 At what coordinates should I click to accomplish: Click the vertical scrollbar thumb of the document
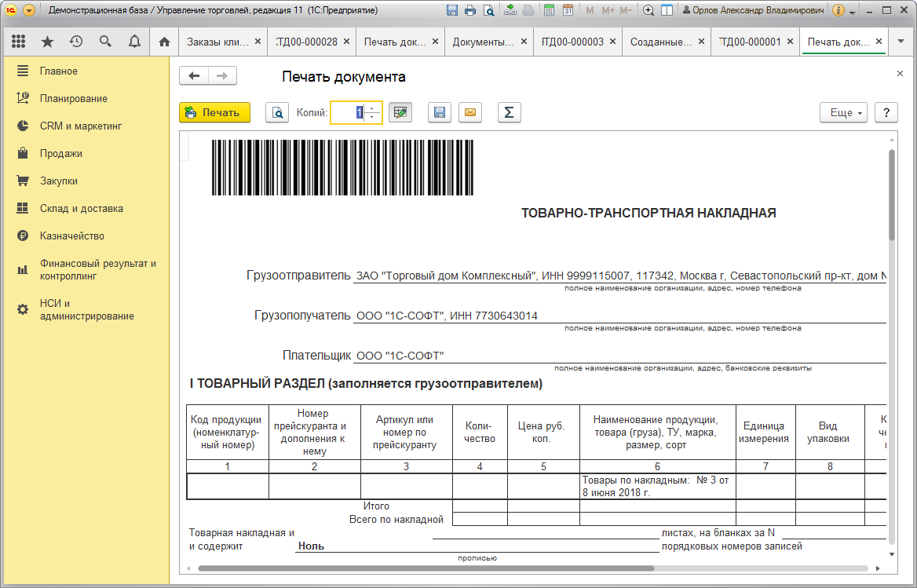pyautogui.click(x=892, y=195)
